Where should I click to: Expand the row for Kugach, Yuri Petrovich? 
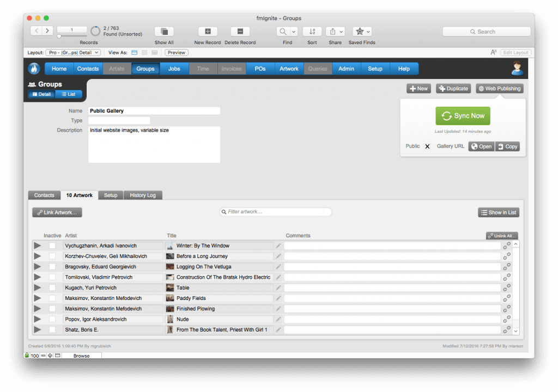pyautogui.click(x=37, y=287)
